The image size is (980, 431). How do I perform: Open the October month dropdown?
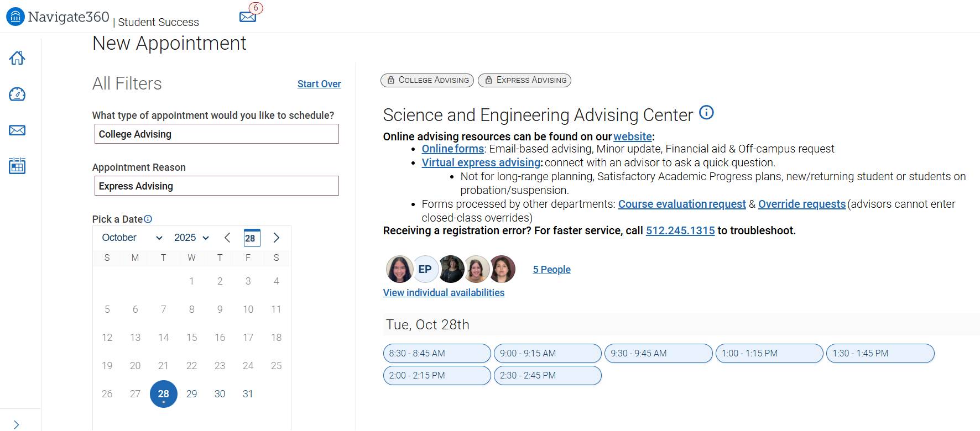pos(132,238)
